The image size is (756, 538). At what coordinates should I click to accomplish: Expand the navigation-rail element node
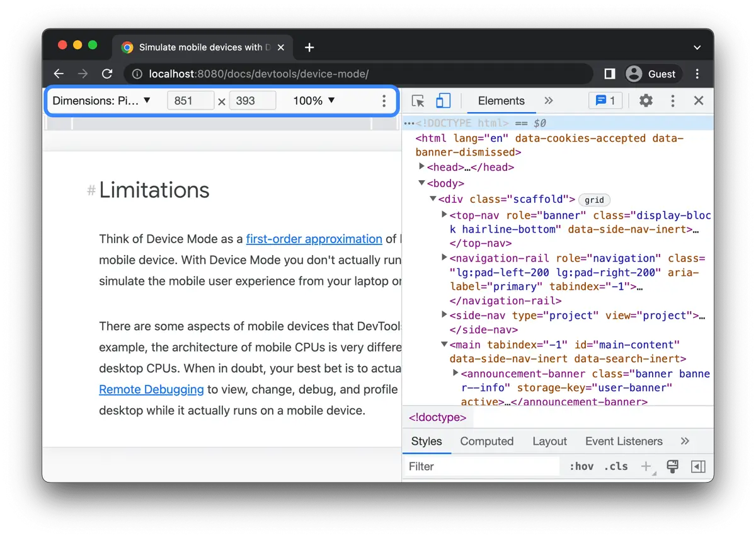445,258
